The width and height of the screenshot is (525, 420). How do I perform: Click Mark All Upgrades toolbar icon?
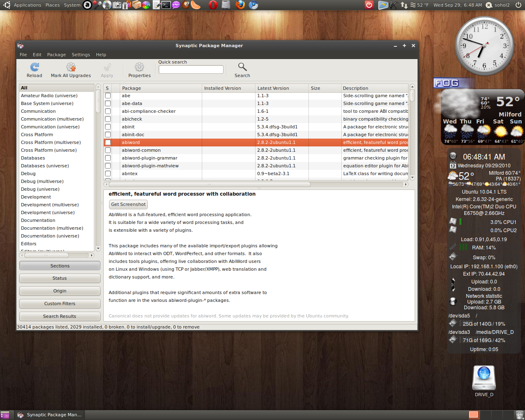click(x=71, y=70)
